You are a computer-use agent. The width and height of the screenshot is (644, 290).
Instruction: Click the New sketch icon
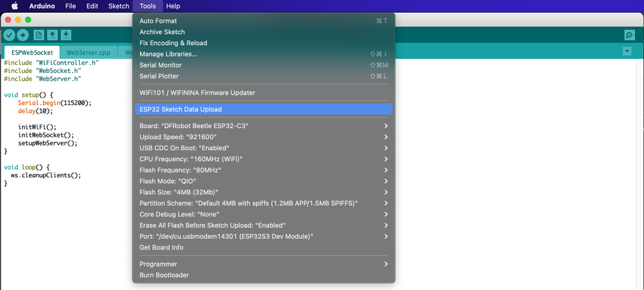[39, 35]
